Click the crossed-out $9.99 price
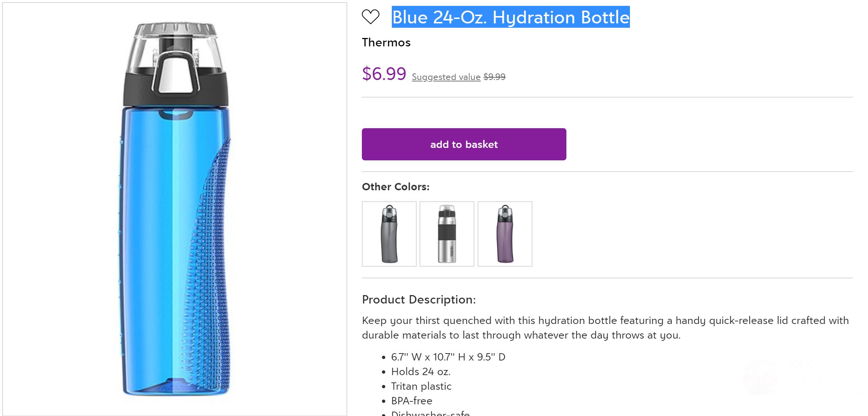 tap(494, 77)
